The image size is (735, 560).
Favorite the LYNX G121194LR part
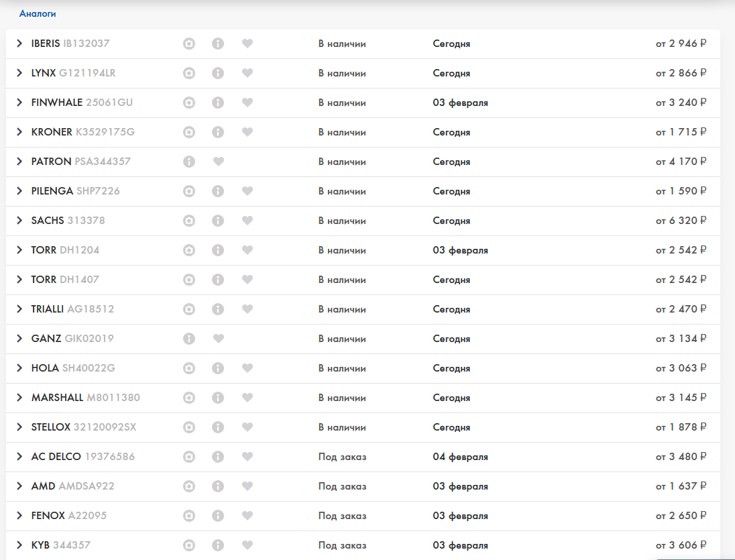[247, 72]
